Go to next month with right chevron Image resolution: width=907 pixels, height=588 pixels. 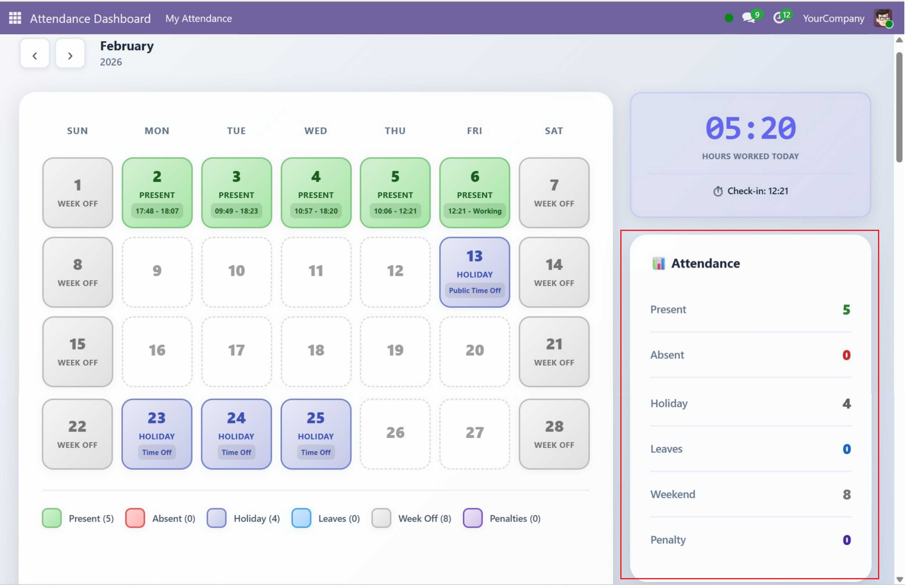(x=70, y=56)
